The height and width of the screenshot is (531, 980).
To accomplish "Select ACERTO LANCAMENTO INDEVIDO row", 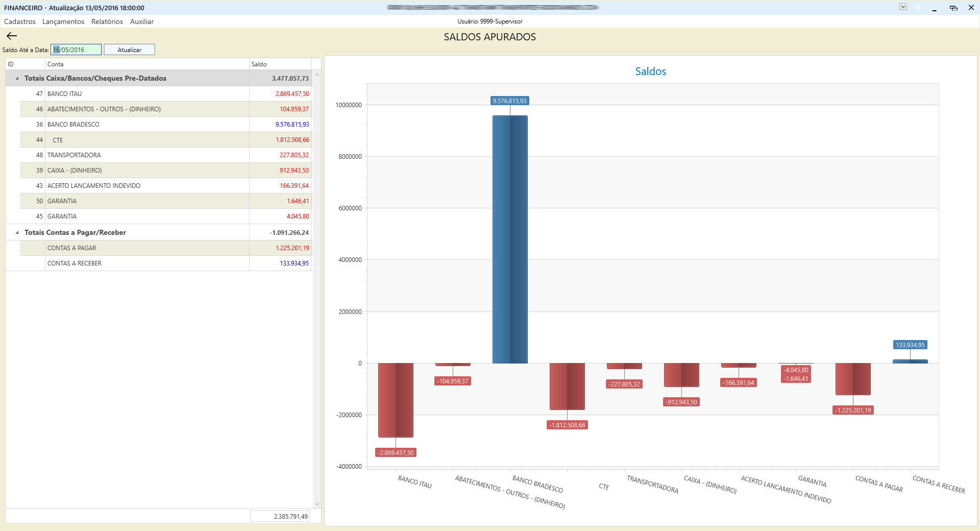I will 165,186.
